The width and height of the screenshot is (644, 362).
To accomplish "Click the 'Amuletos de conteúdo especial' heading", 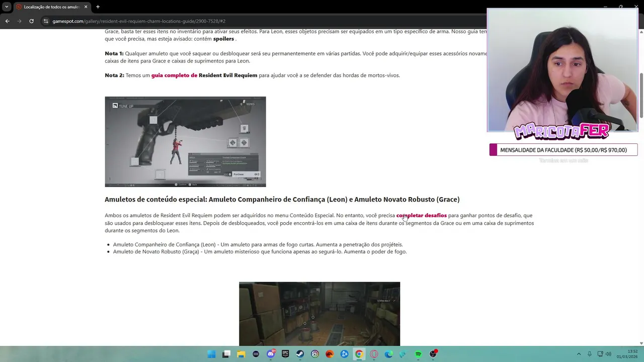I will pos(282,200).
